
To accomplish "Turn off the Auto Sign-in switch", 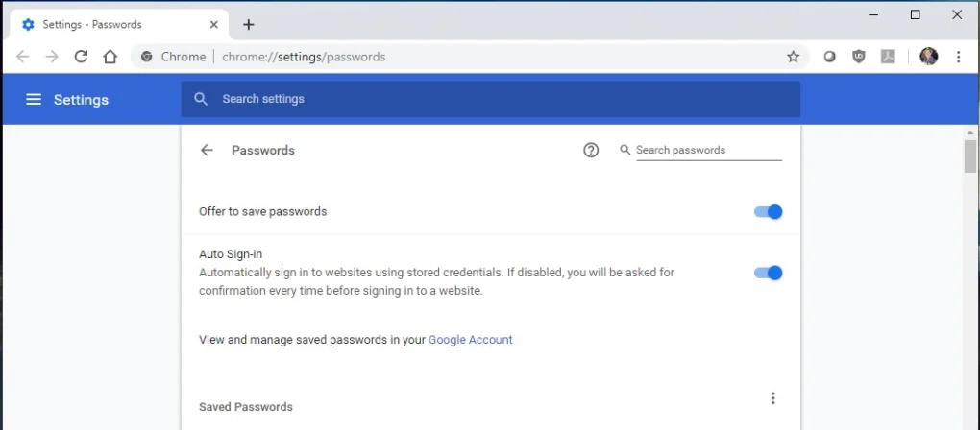I will click(768, 273).
